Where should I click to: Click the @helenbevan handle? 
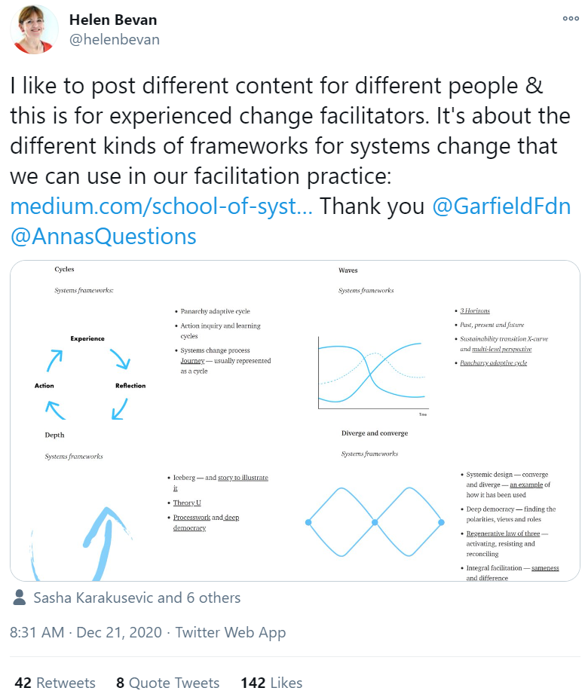[115, 40]
